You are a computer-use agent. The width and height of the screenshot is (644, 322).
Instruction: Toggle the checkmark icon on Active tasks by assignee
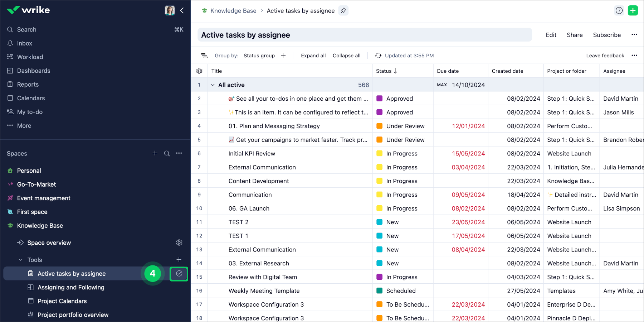click(179, 274)
